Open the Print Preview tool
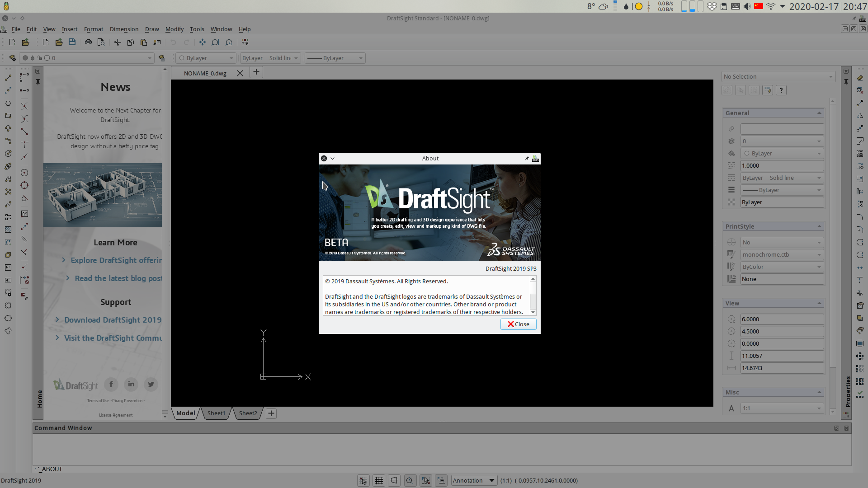868x488 pixels. tap(101, 42)
